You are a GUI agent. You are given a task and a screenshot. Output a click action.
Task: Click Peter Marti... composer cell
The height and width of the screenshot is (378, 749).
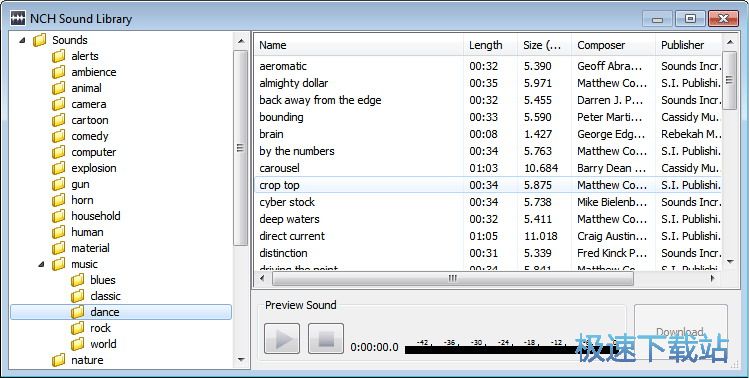(610, 117)
